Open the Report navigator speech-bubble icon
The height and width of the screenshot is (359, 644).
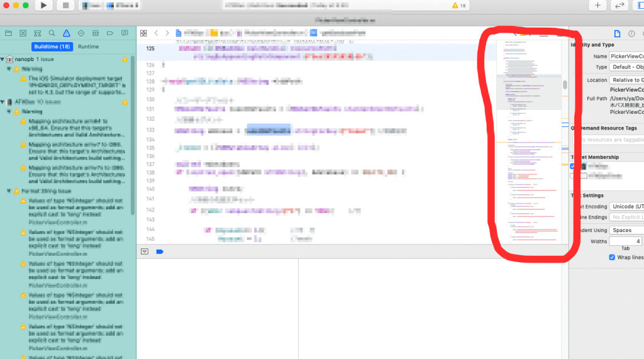pos(124,33)
